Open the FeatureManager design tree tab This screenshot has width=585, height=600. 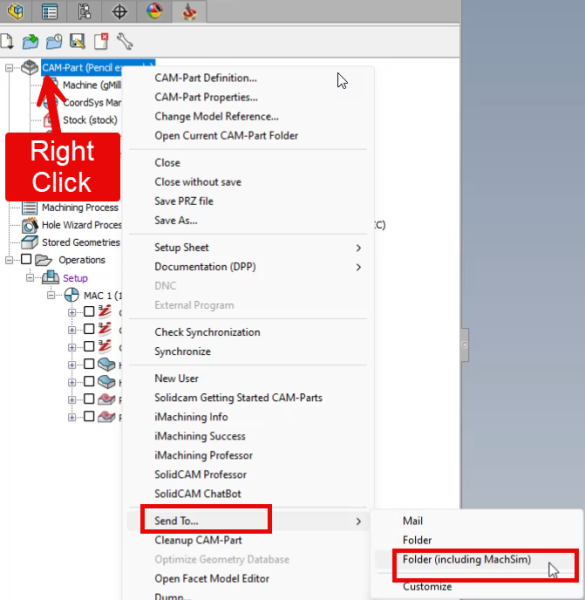(15, 11)
